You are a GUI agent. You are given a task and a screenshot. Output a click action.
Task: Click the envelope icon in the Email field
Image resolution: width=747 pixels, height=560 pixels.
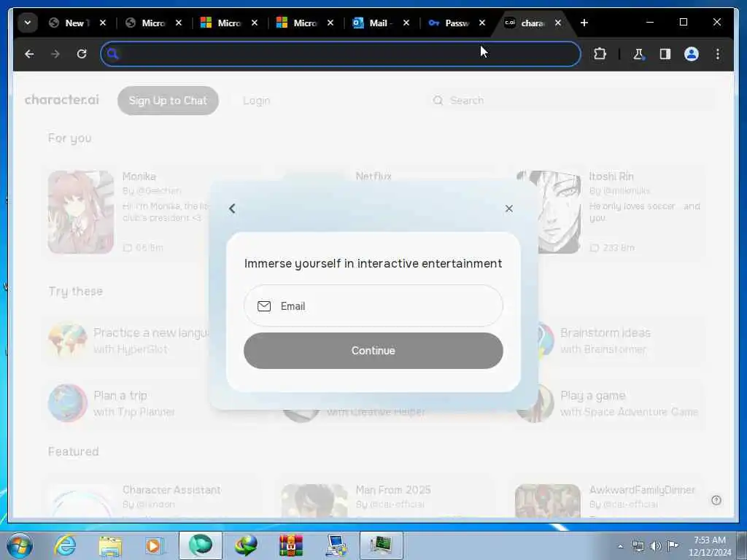(264, 306)
